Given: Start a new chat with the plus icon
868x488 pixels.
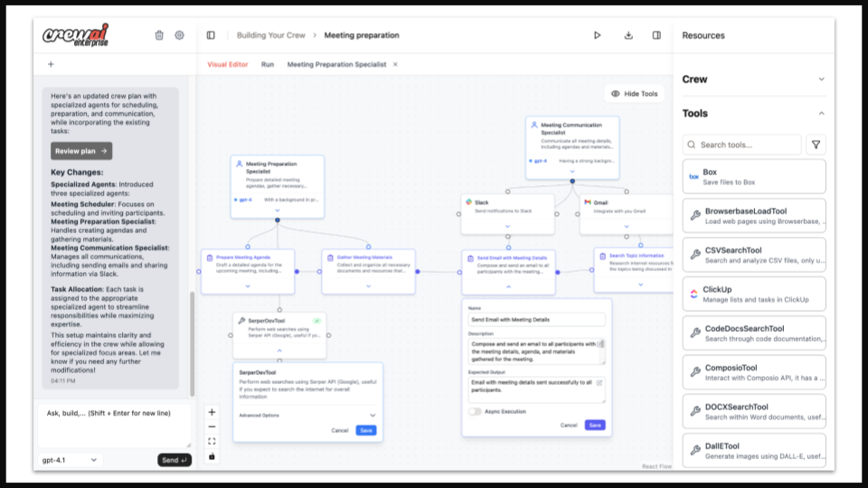Looking at the screenshot, I should [51, 64].
